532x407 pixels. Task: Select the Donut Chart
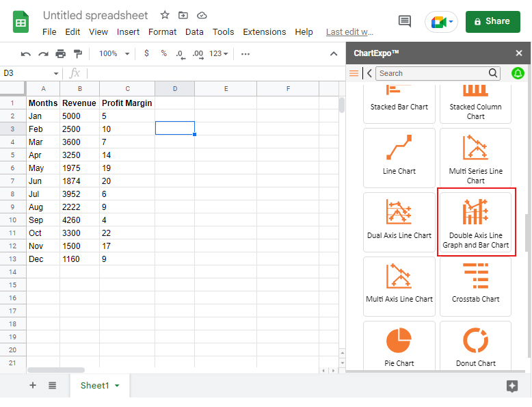(475, 346)
